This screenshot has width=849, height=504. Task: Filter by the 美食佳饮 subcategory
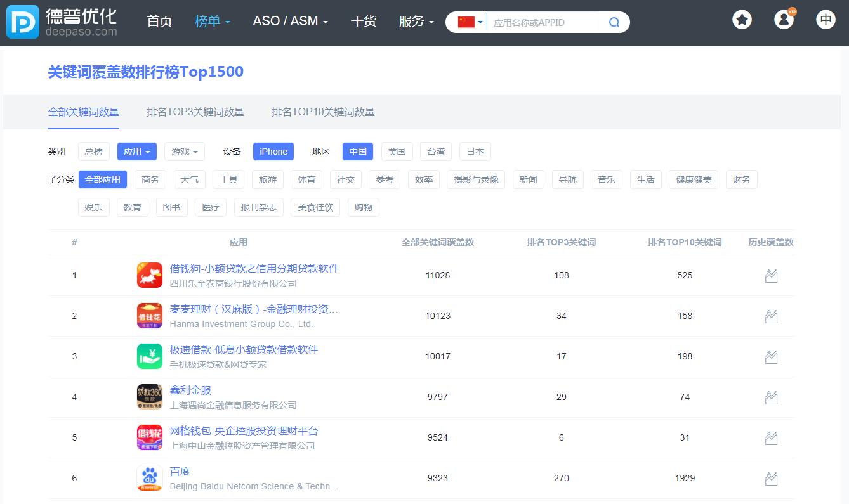click(x=315, y=207)
